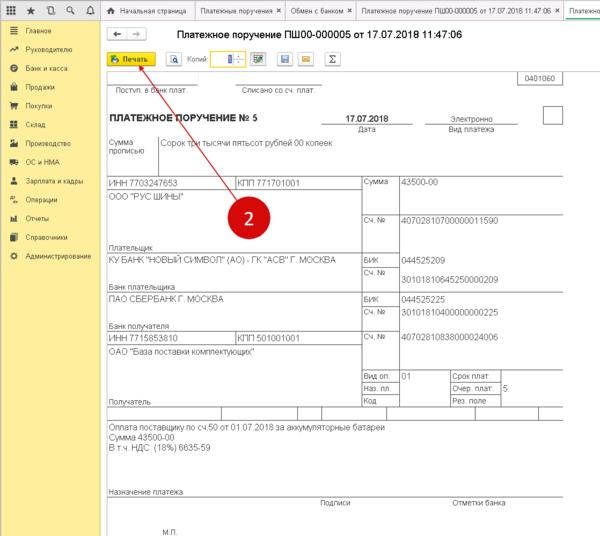Click the Главное menu icon
The height and width of the screenshot is (536, 600).
(x=14, y=31)
